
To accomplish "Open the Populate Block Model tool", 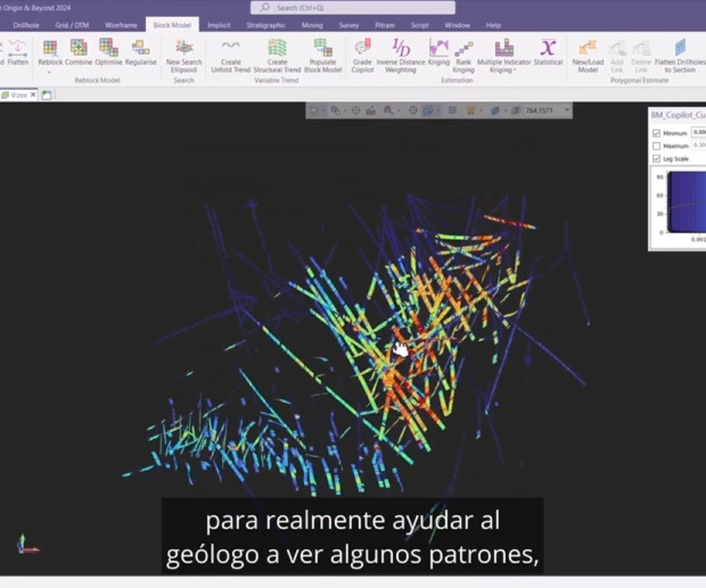I will 323,48.
